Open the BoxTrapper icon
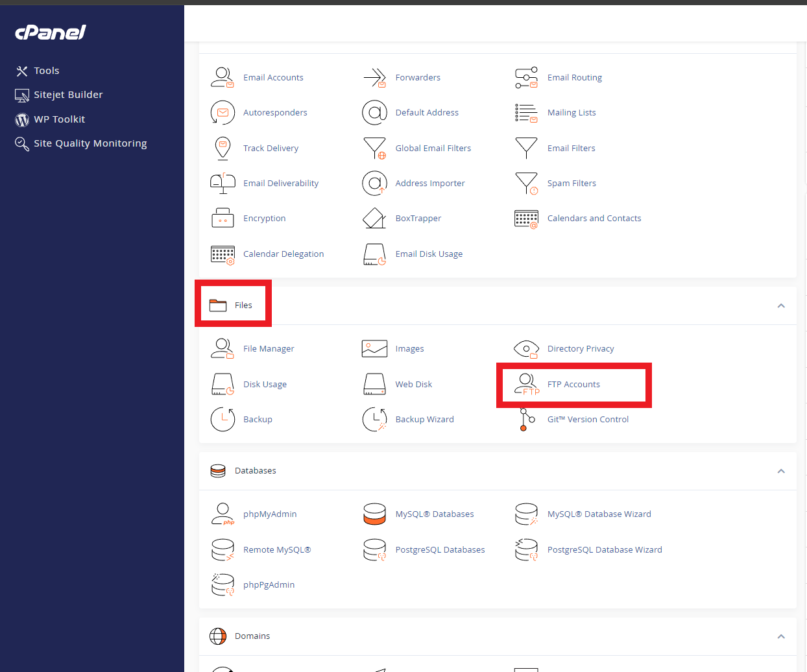 [374, 218]
